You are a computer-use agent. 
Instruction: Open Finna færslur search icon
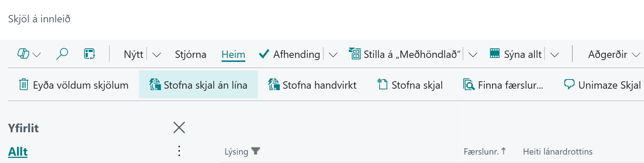[x=468, y=85]
